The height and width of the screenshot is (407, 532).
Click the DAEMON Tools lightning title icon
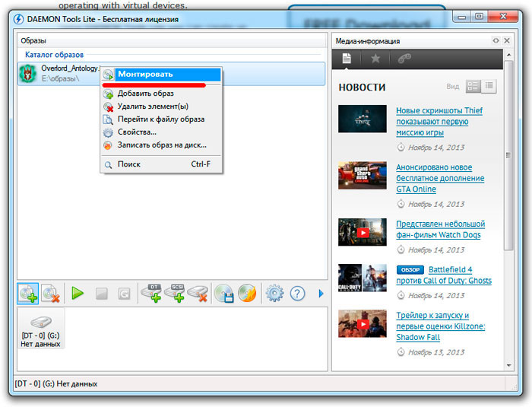(19, 19)
